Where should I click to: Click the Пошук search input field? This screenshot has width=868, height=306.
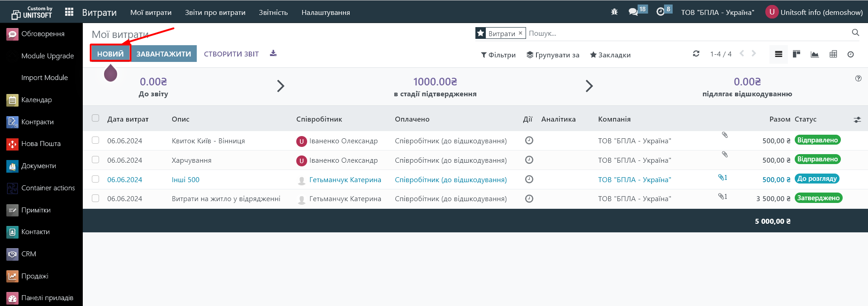[x=688, y=33]
